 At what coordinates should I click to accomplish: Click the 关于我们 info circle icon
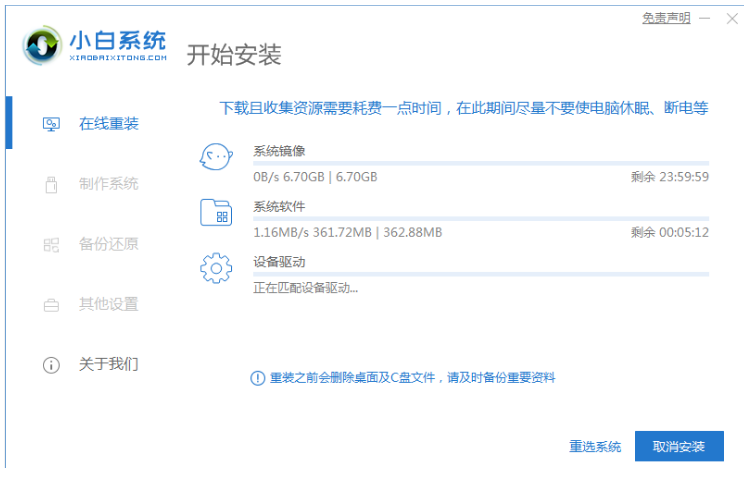(x=51, y=365)
